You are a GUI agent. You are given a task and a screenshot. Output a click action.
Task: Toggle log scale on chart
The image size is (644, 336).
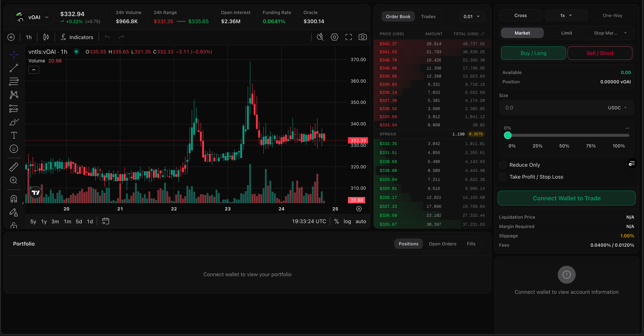347,221
